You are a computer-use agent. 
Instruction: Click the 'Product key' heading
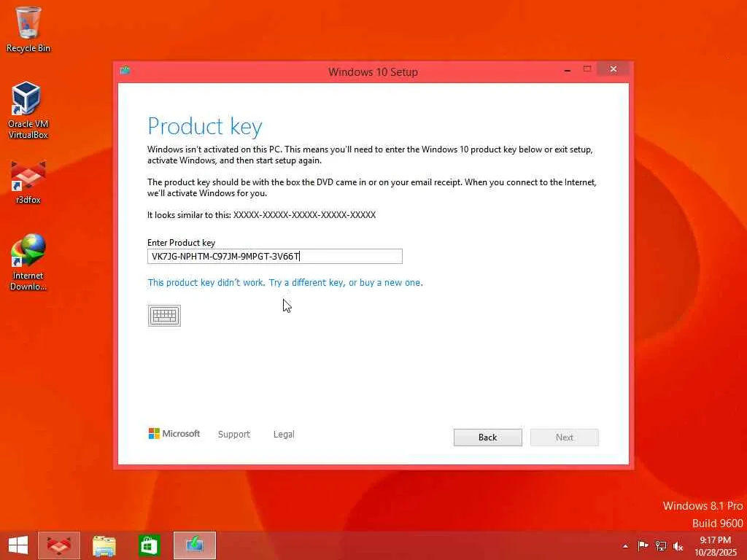(x=205, y=126)
